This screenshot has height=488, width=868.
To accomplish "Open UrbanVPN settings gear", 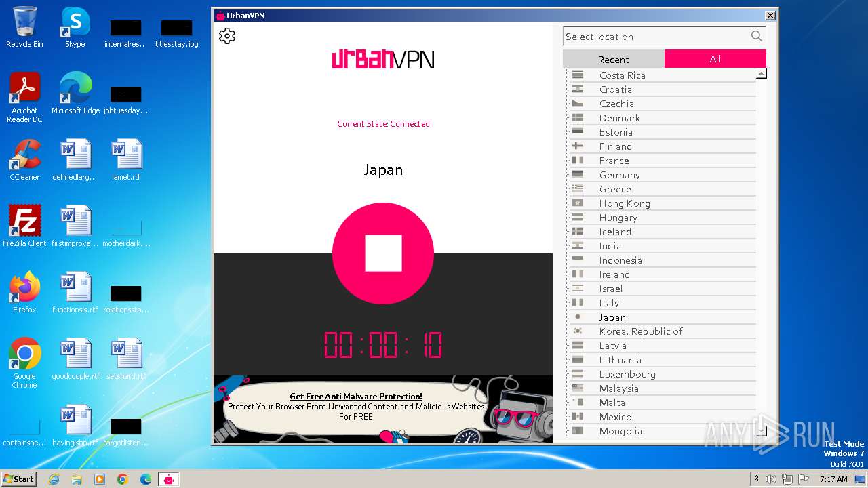I will (x=227, y=36).
